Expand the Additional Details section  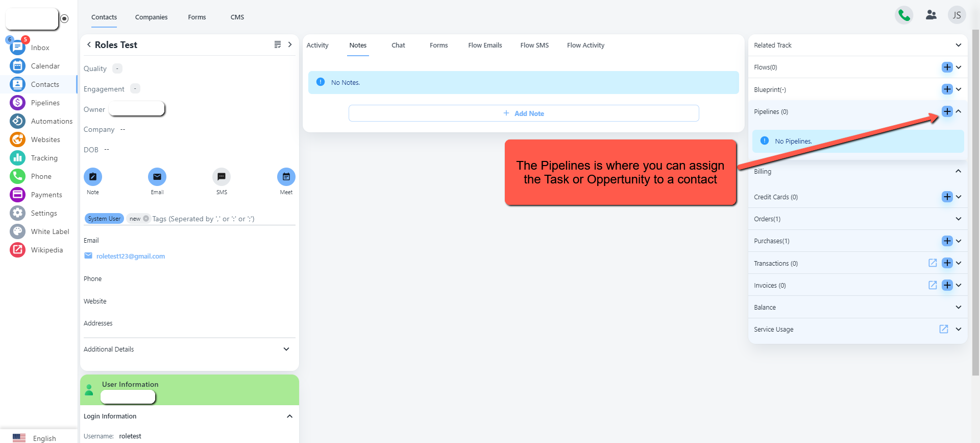pyautogui.click(x=286, y=349)
